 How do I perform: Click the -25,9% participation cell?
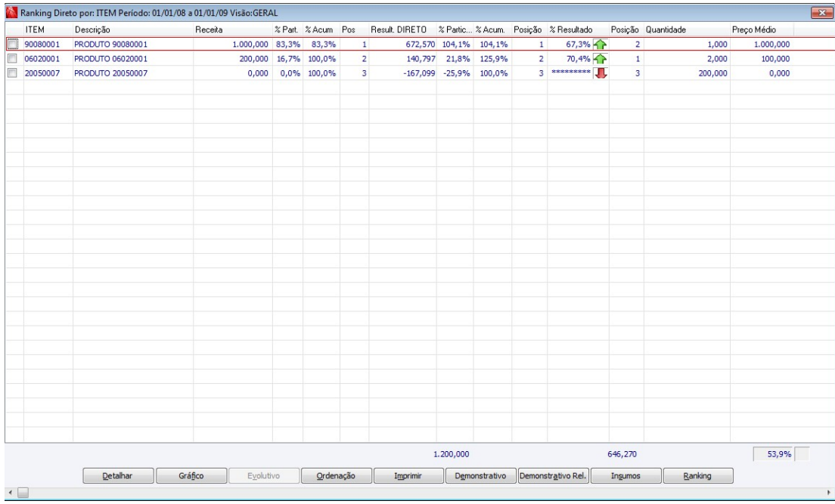[x=456, y=73]
